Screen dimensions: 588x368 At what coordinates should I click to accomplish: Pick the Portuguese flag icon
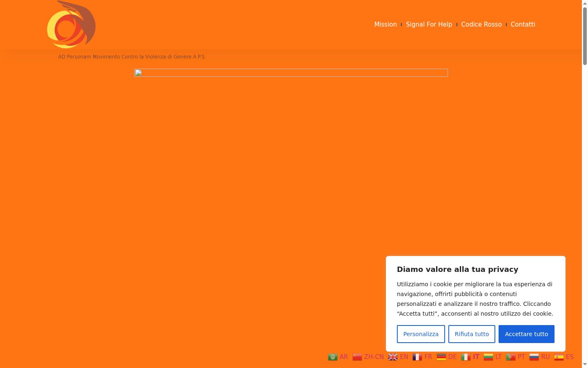pos(511,357)
